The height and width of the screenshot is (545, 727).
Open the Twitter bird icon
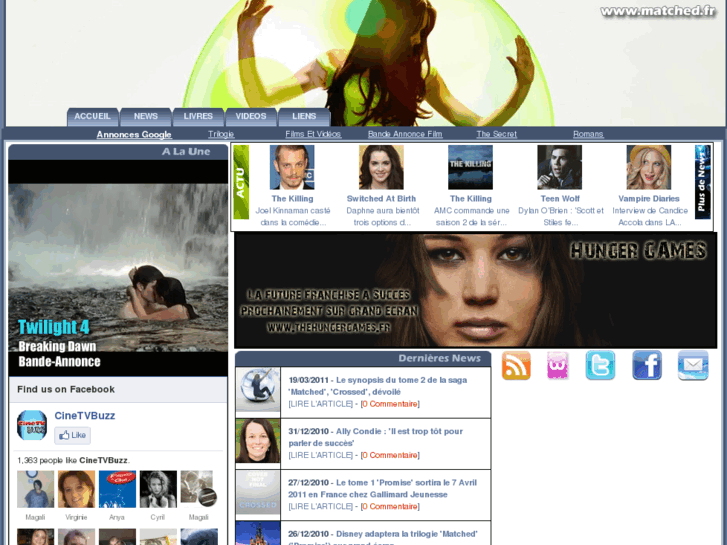(600, 365)
